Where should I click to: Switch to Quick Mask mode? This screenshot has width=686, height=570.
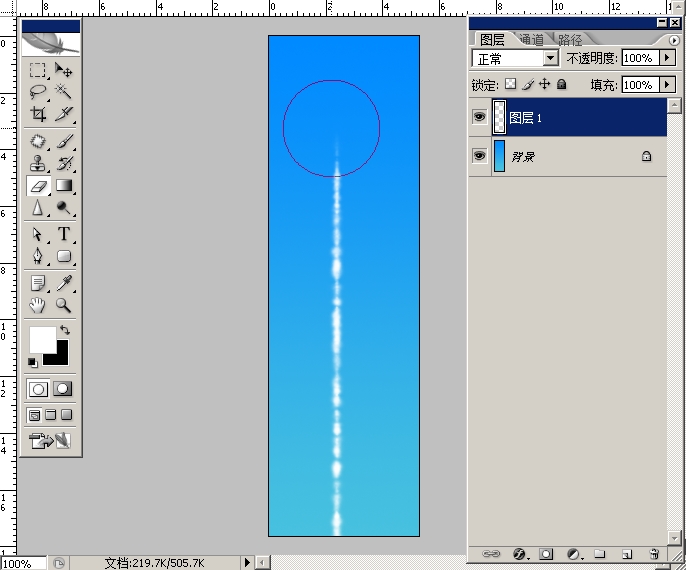(63, 388)
